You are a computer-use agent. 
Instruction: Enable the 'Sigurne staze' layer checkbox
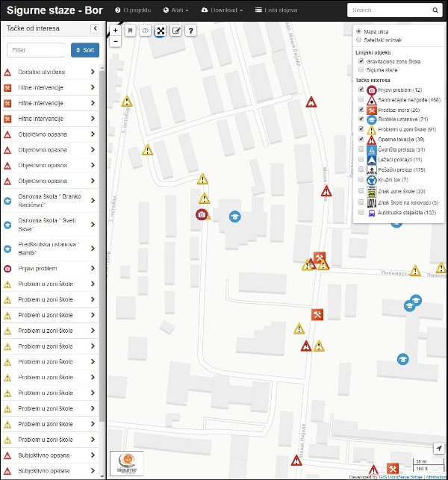[361, 69]
